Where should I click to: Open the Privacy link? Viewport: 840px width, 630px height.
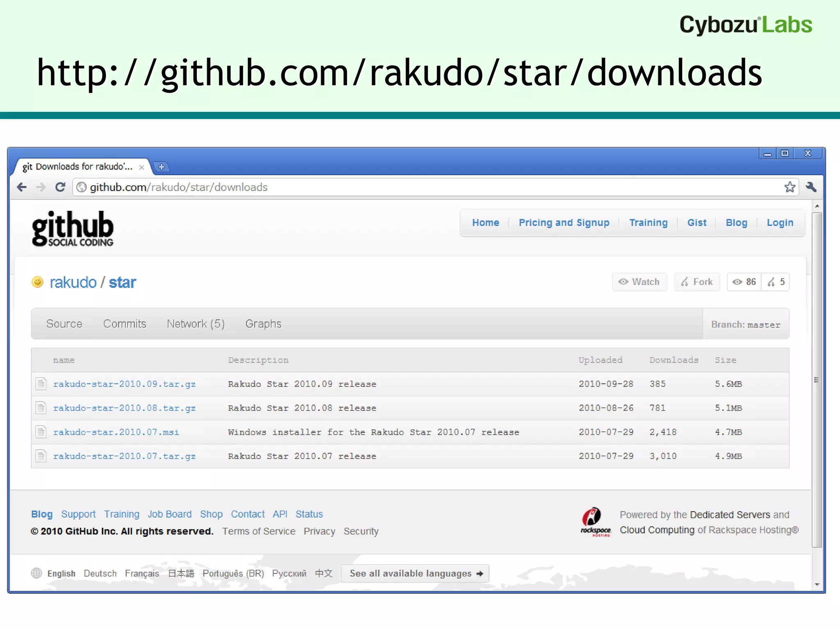click(319, 531)
